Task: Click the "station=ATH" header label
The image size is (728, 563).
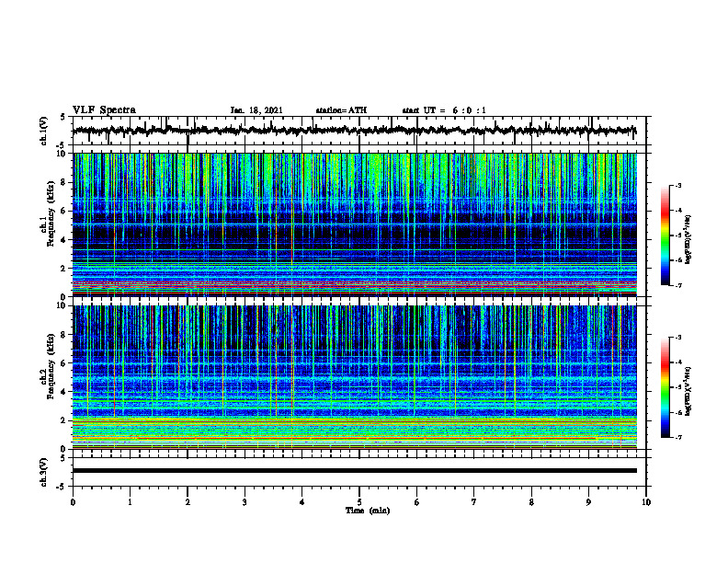Action: 341,110
